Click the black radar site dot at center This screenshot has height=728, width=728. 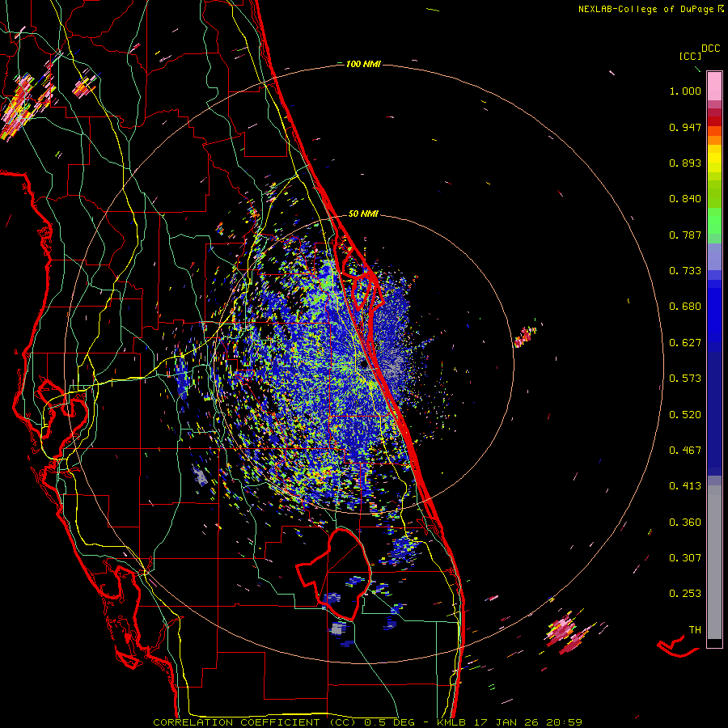[x=363, y=365]
